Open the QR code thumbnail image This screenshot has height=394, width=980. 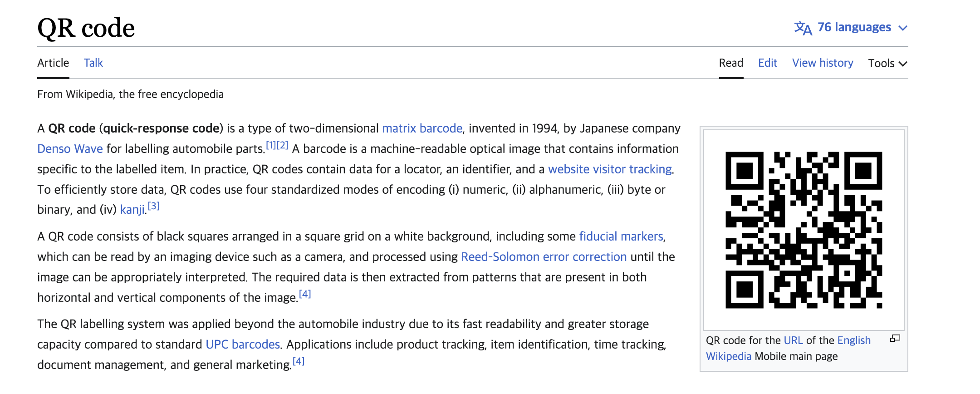coord(804,230)
